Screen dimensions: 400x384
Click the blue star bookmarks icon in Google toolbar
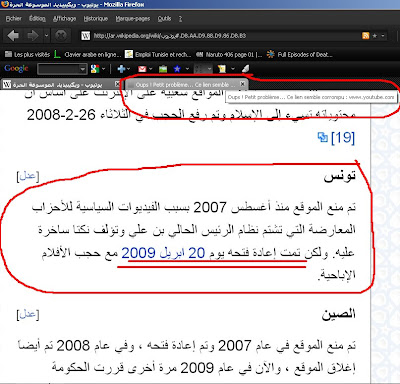[x=177, y=69]
